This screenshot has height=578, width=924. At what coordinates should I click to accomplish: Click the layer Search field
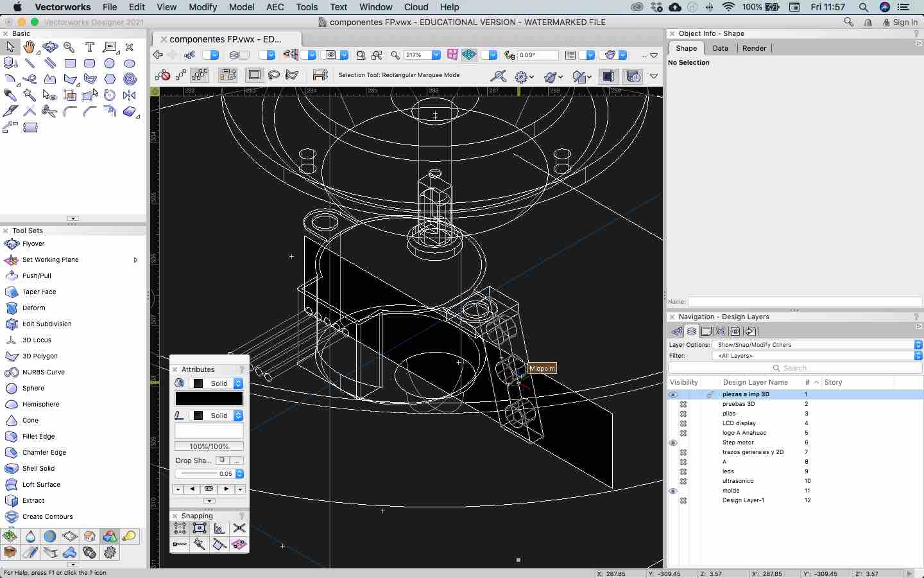click(794, 368)
